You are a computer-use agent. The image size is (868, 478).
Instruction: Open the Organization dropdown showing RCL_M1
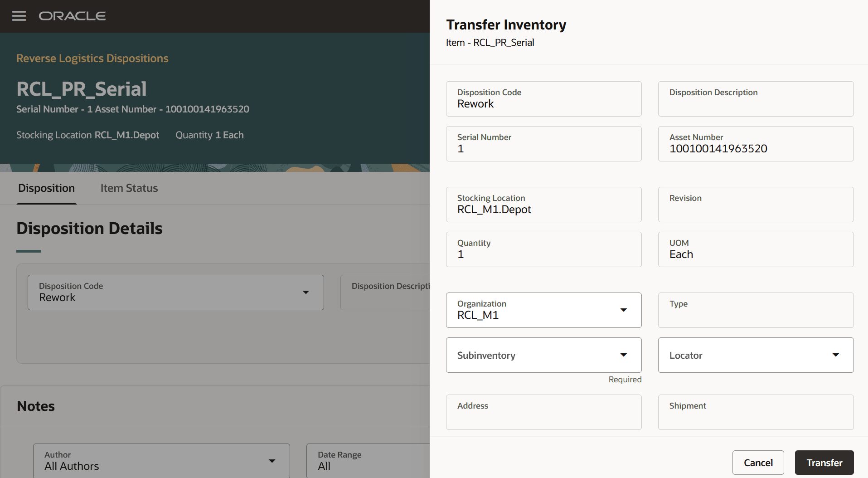624,310
